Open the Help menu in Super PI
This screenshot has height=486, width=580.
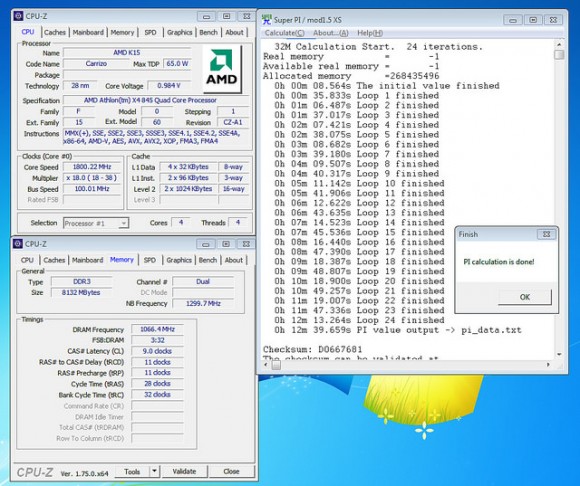[x=370, y=33]
